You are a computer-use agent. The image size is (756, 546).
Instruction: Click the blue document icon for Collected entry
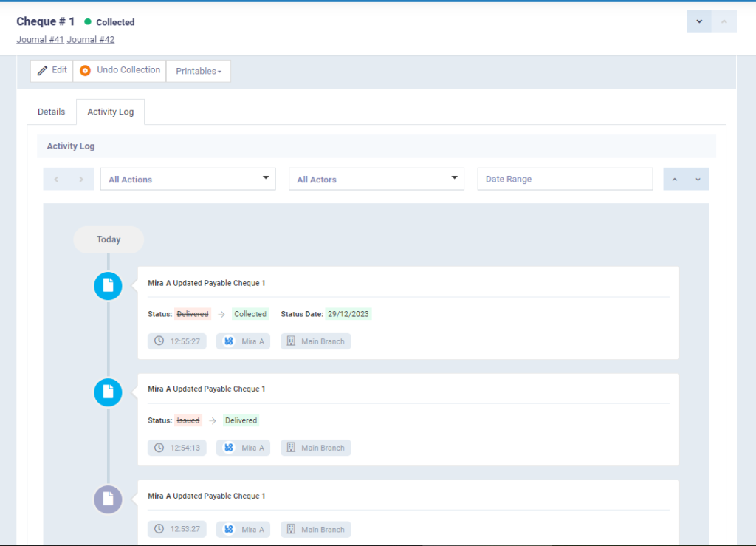coord(108,286)
